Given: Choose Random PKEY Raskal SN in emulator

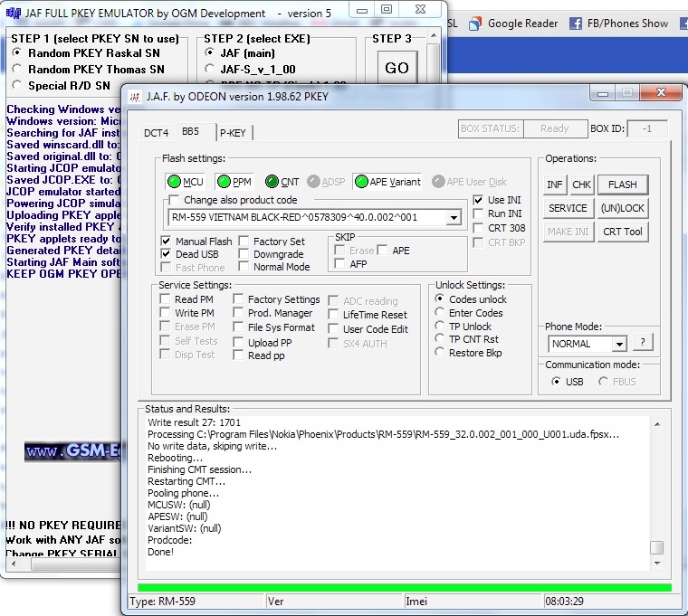Looking at the screenshot, I should point(17,52).
